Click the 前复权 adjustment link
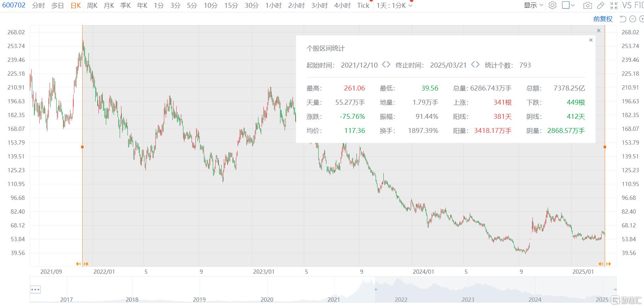644x307 pixels. (x=603, y=19)
